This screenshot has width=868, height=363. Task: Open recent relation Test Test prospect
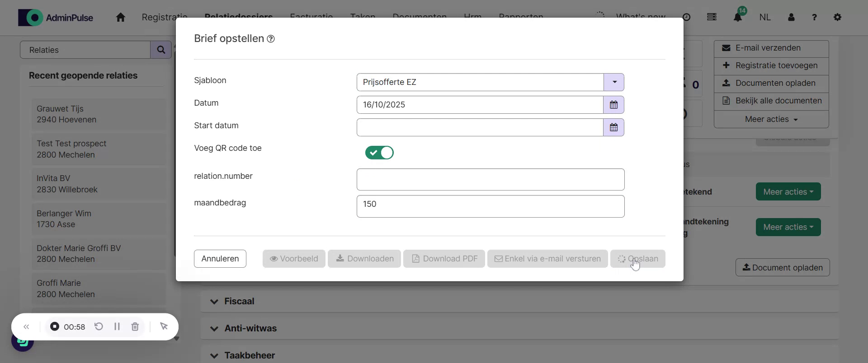(x=99, y=149)
